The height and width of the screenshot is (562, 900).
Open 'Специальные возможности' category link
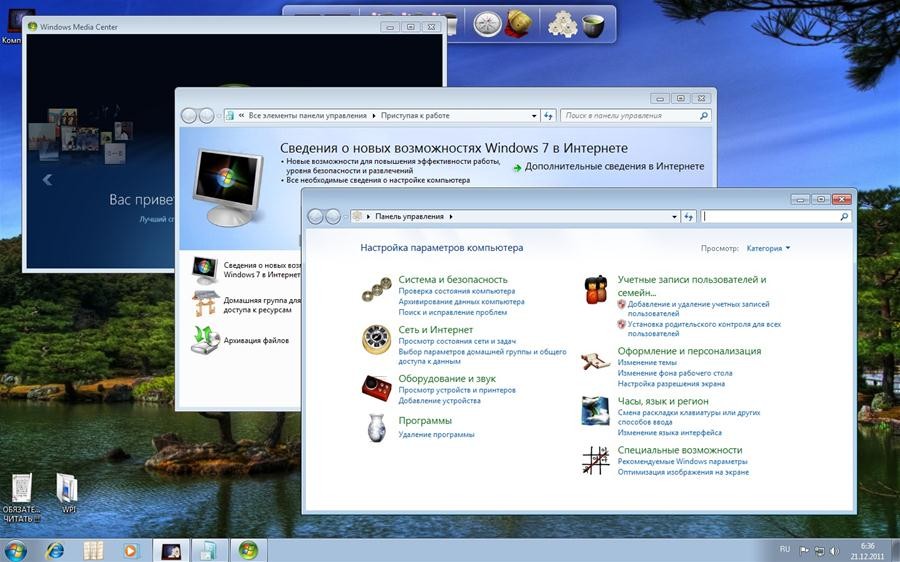(x=680, y=450)
